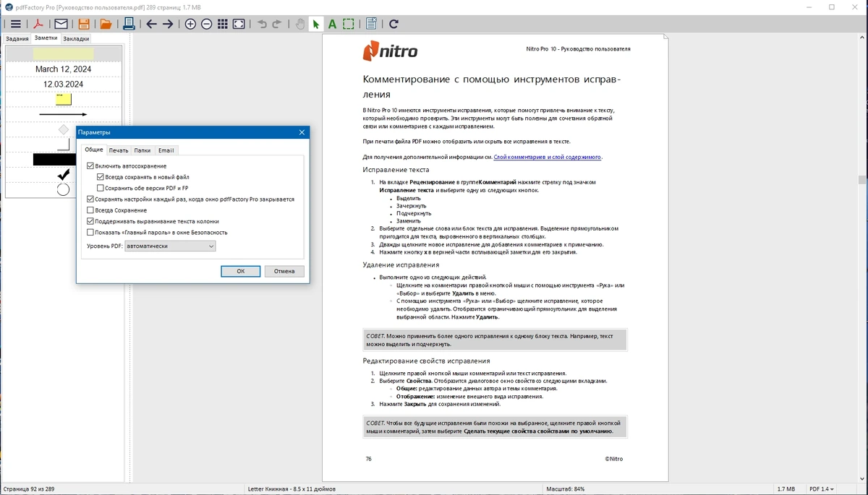The height and width of the screenshot is (495, 868).
Task: Switch to the 'Папки' tab
Action: click(142, 150)
